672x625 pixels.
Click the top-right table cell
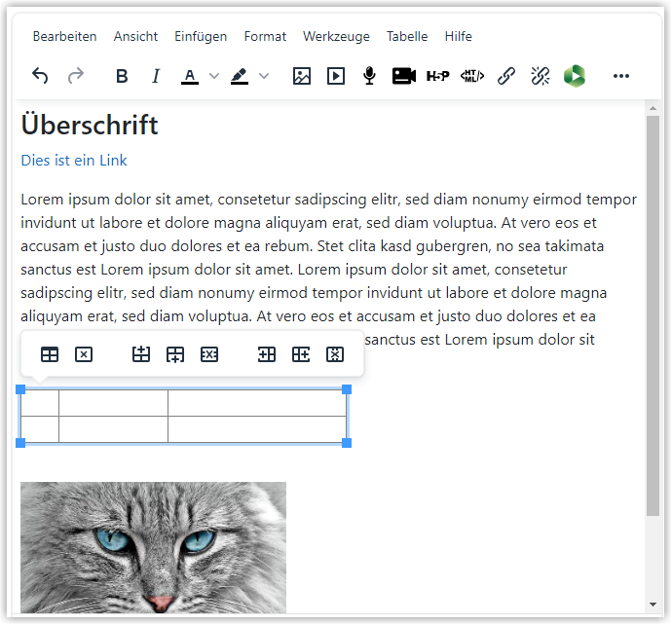pos(257,403)
